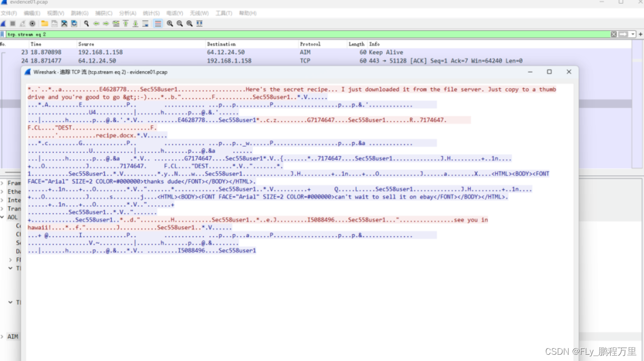The width and height of the screenshot is (644, 361).
Task: Open the 帮助(H) menu
Action: [247, 13]
